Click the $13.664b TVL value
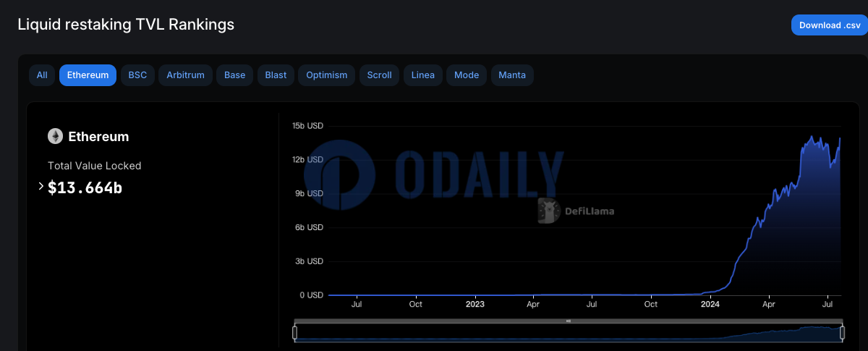Image resolution: width=868 pixels, height=351 pixels. pyautogui.click(x=85, y=187)
